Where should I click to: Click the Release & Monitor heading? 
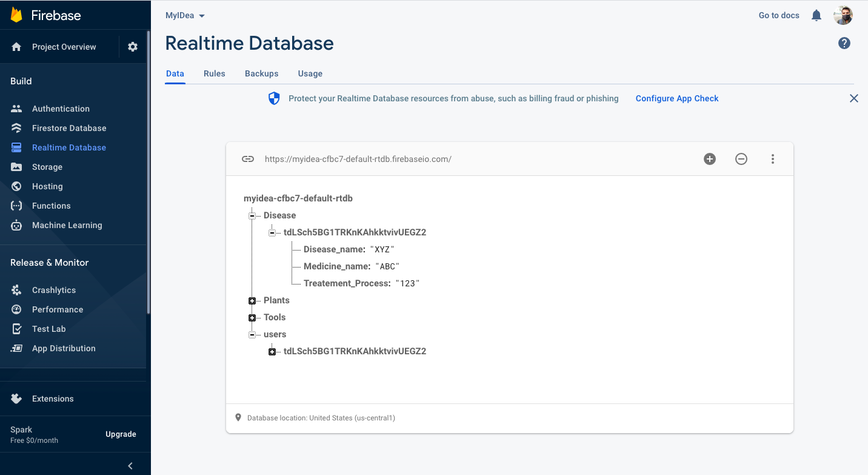50,263
